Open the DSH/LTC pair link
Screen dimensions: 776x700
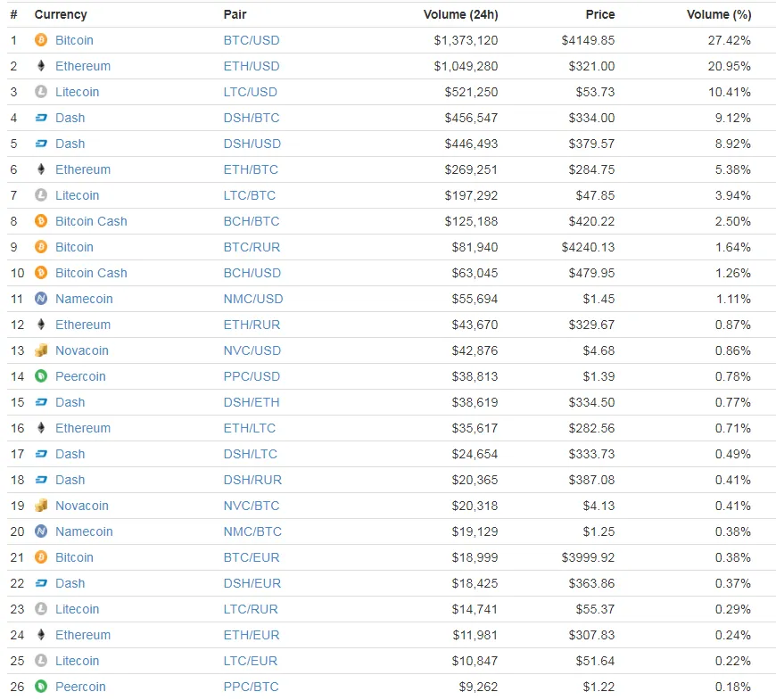click(x=251, y=454)
